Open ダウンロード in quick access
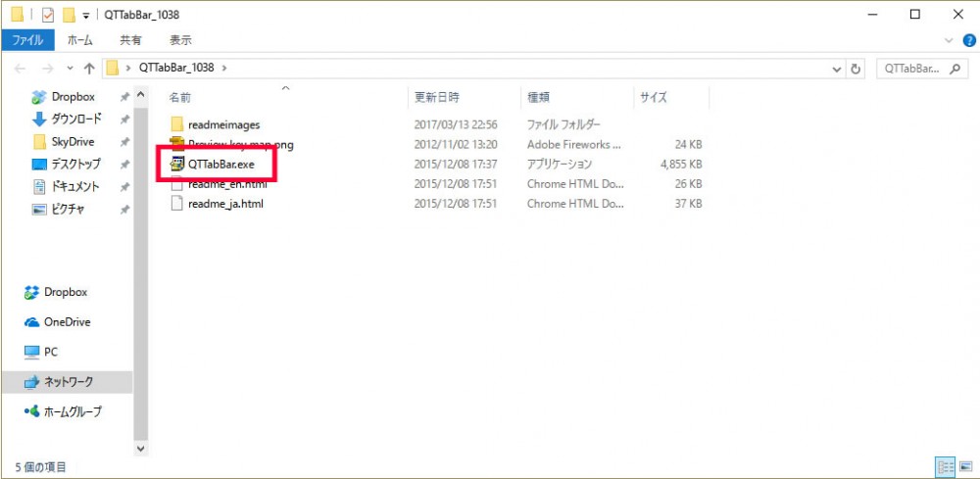This screenshot has height=479, width=980. pyautogui.click(x=76, y=119)
